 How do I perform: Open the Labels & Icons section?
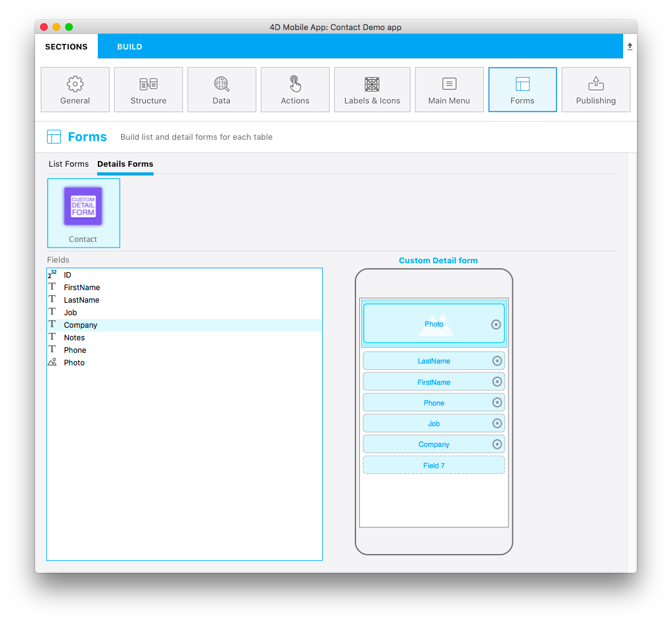tap(372, 90)
